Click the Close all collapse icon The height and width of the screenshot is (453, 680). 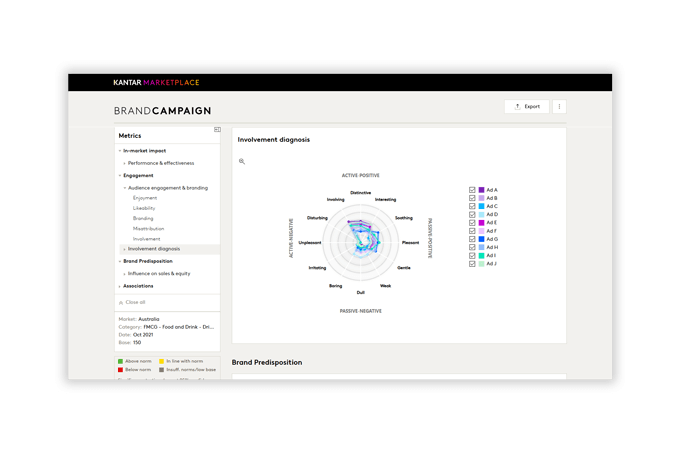click(120, 301)
